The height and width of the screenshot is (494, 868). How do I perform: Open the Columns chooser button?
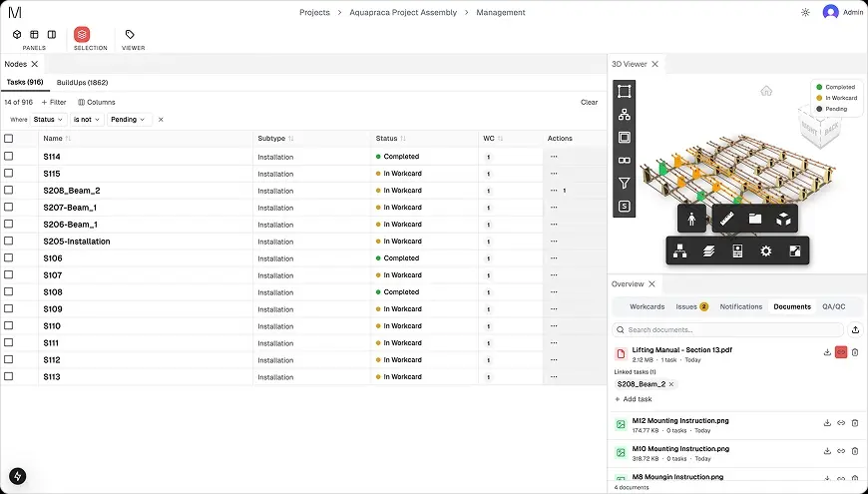97,103
